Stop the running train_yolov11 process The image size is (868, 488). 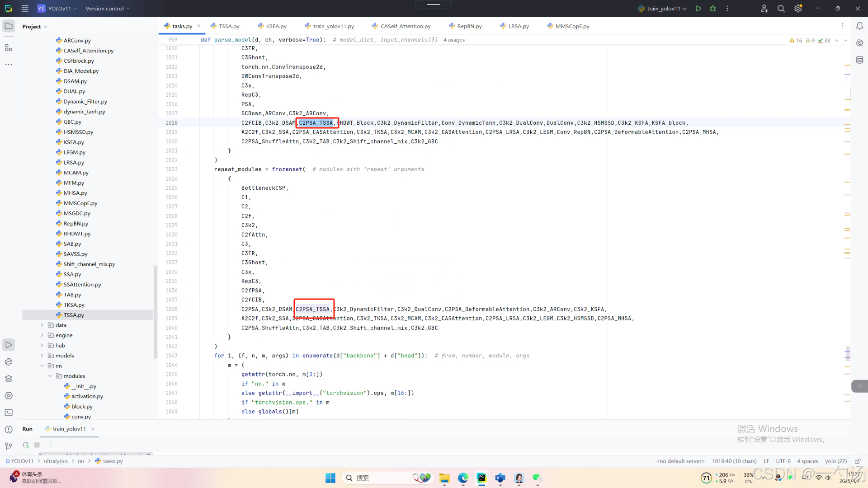click(x=37, y=445)
